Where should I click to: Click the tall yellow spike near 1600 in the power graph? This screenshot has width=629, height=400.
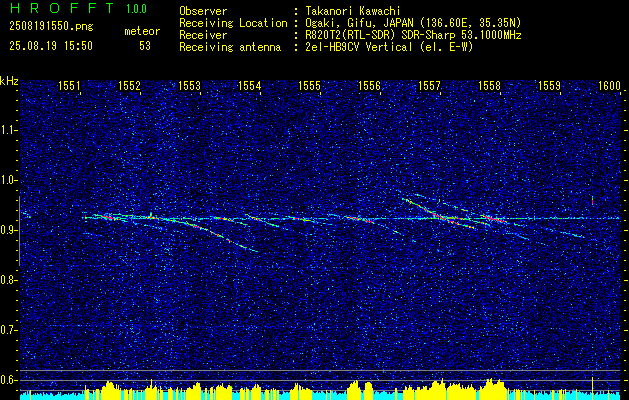[592, 388]
